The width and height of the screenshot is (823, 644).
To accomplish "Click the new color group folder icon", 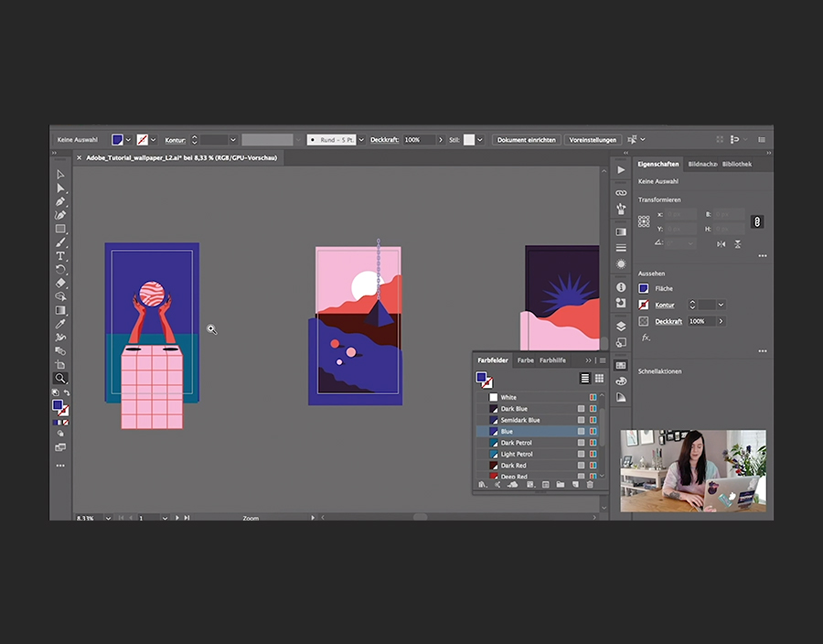I will (561, 485).
